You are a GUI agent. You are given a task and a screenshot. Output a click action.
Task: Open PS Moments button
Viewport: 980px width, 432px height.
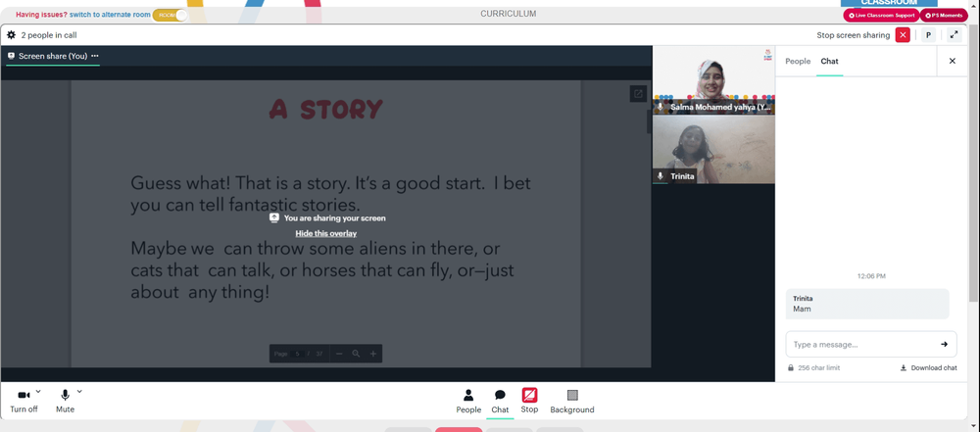[x=944, y=15]
